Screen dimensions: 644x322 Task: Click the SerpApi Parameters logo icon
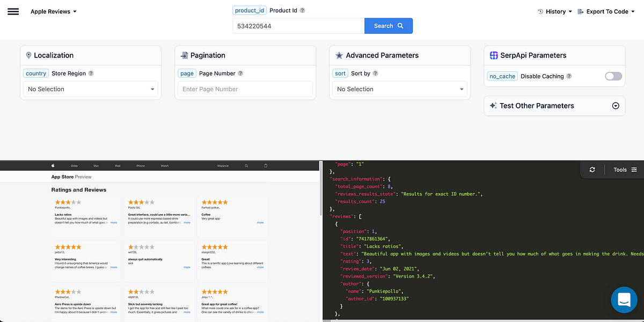tap(493, 55)
